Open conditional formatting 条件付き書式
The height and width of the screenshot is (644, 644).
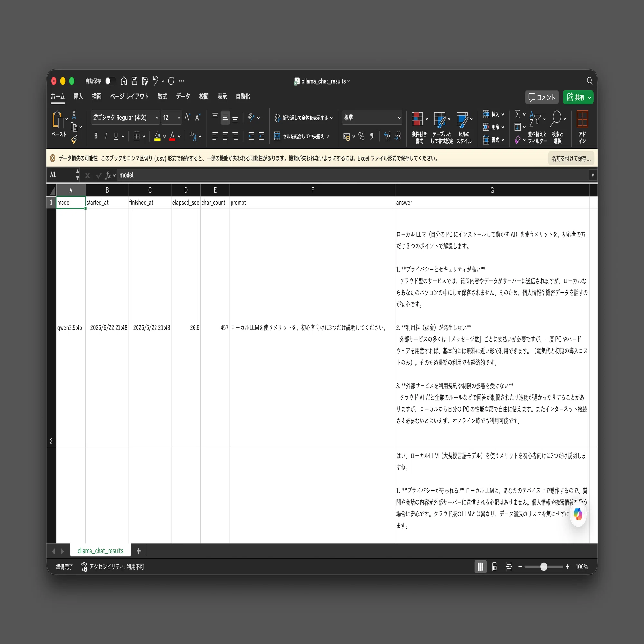coord(419,128)
